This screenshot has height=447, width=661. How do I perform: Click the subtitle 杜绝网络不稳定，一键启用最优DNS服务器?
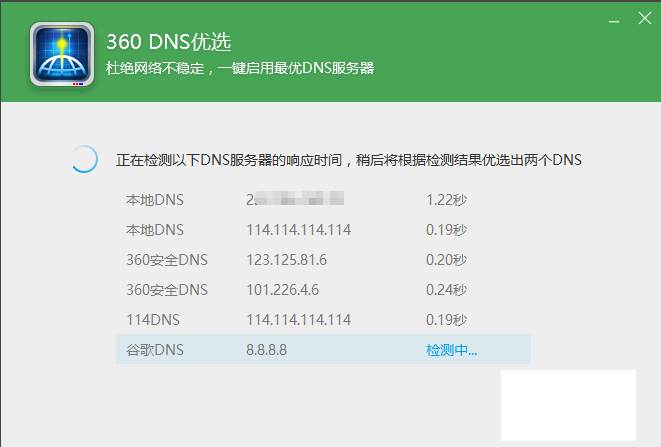[239, 68]
